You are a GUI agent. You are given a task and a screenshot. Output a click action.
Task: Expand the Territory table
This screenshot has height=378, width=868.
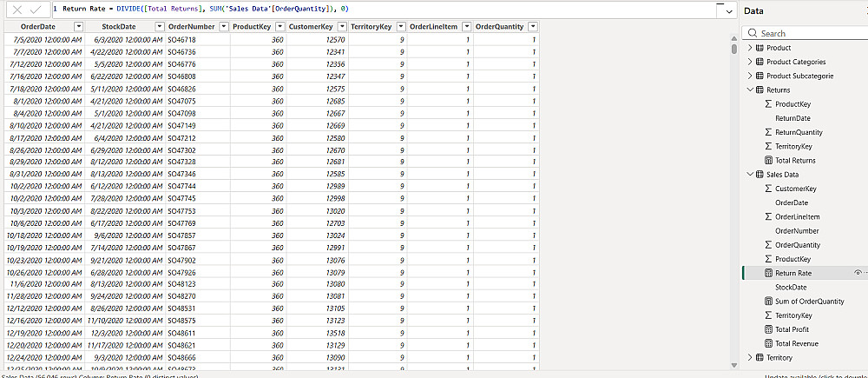(750, 357)
